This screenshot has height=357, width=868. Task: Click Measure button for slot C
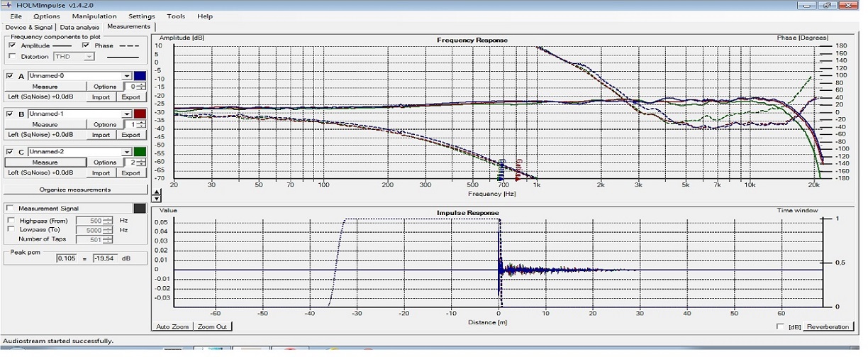tap(45, 163)
